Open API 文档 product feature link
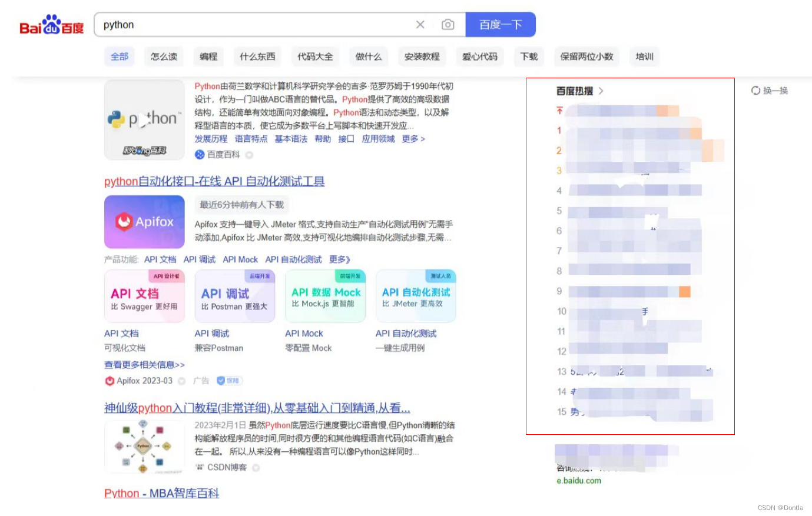The height and width of the screenshot is (516, 812). click(160, 259)
